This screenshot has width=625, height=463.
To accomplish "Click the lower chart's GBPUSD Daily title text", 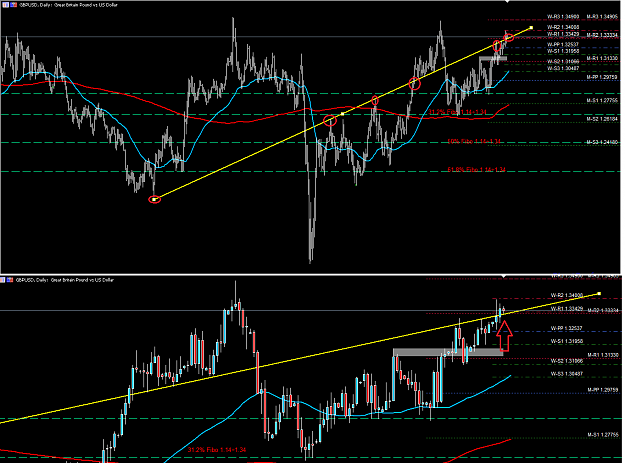I will coord(65,280).
